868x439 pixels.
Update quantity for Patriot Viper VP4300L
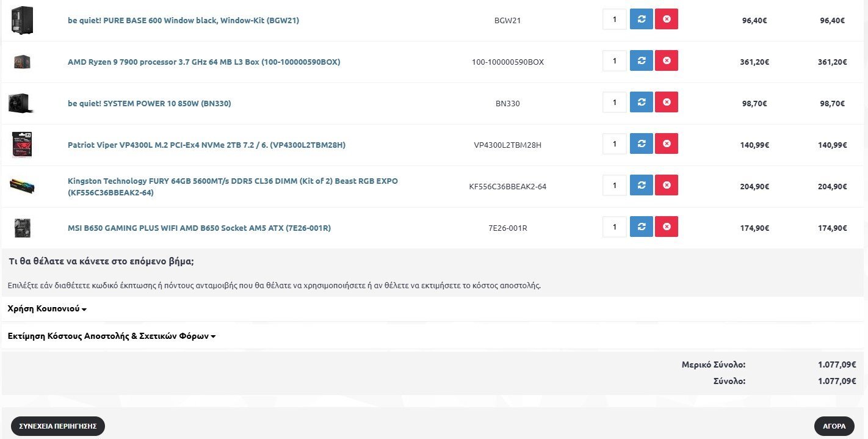coord(641,143)
